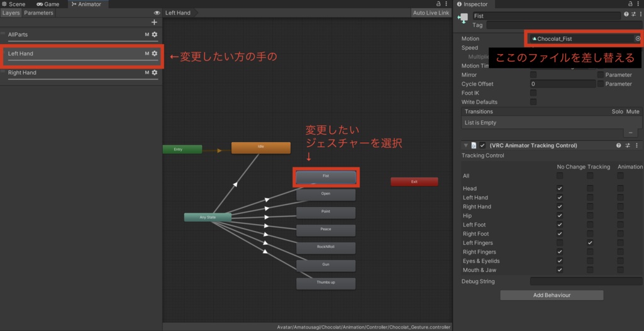Screen dimensions: 644x331
Task: Select the Gun state node
Action: (326, 266)
